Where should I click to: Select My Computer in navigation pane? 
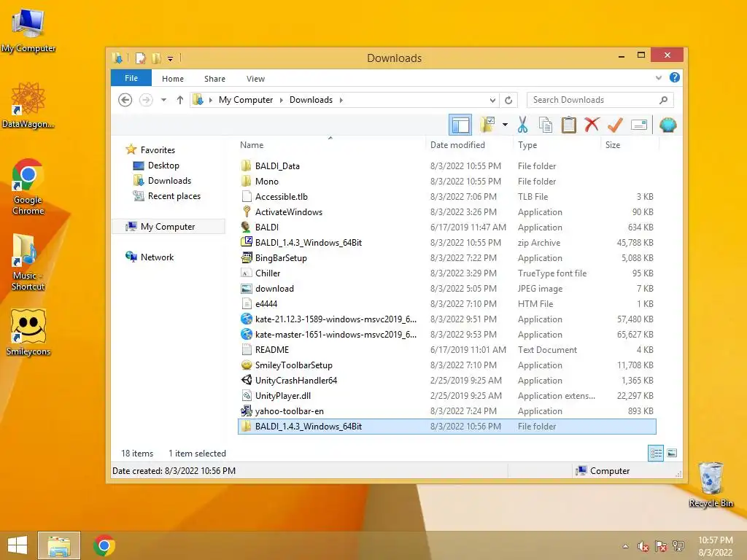point(168,227)
